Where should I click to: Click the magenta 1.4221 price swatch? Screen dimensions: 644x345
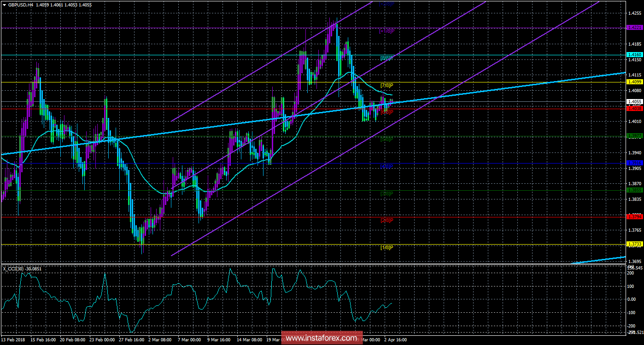[x=635, y=28]
